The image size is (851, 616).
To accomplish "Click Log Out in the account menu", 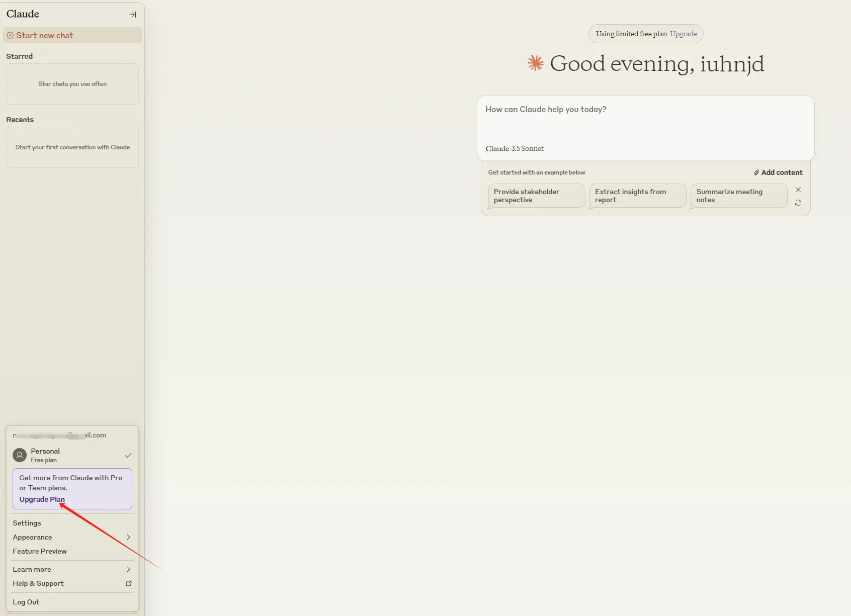I will tap(26, 602).
